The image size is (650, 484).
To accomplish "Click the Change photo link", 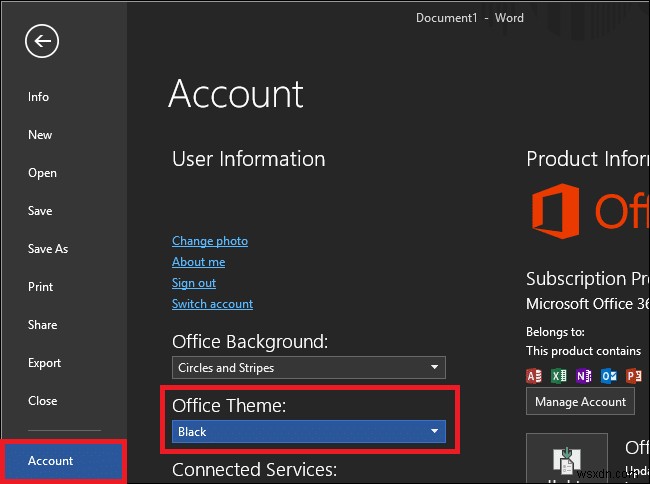I will pos(210,241).
